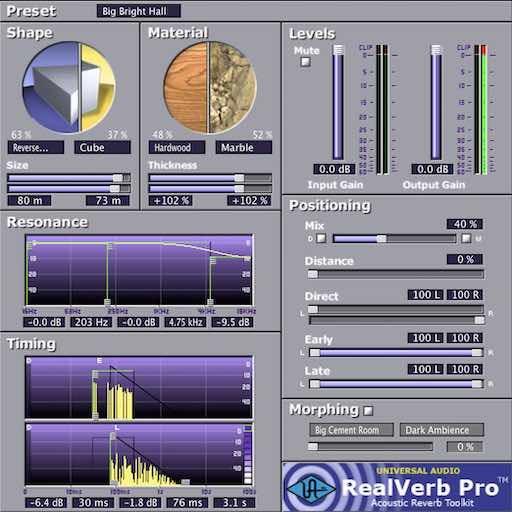Click the Hardwood material texture half
Screen dimensions: 512x512
187,87
